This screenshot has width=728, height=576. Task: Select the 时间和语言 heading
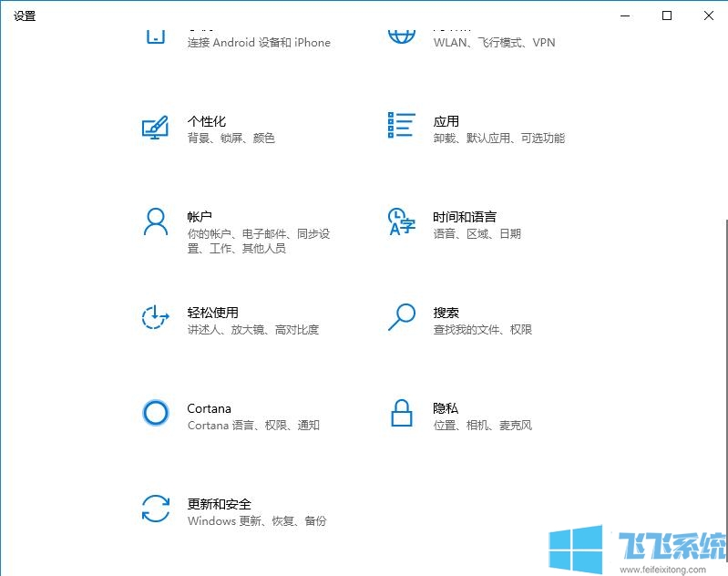(x=465, y=217)
